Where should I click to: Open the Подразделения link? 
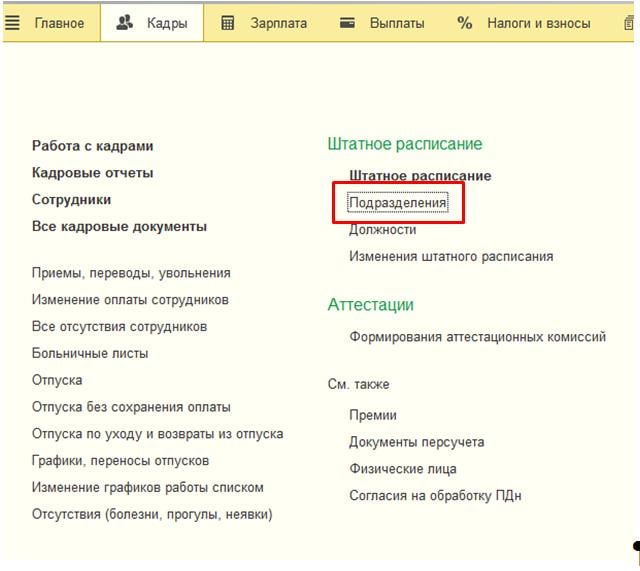398,203
